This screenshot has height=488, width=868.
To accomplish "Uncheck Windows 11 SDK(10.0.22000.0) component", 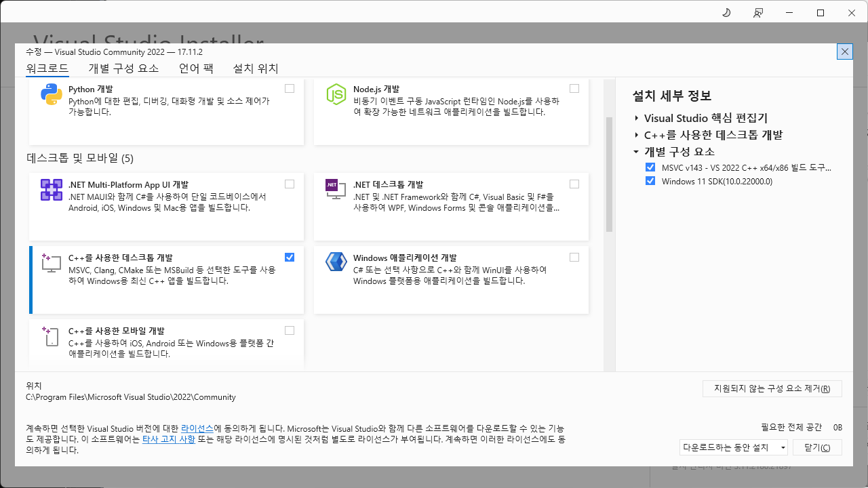I will click(x=650, y=181).
